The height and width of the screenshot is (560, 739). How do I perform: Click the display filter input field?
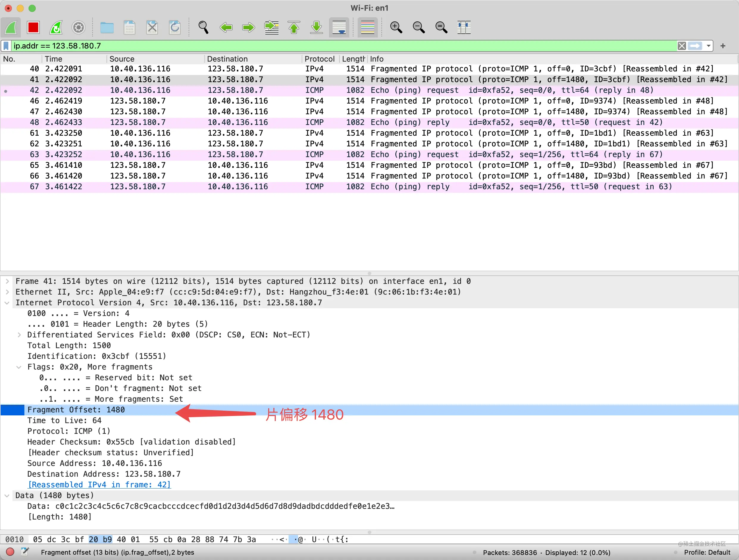point(344,46)
